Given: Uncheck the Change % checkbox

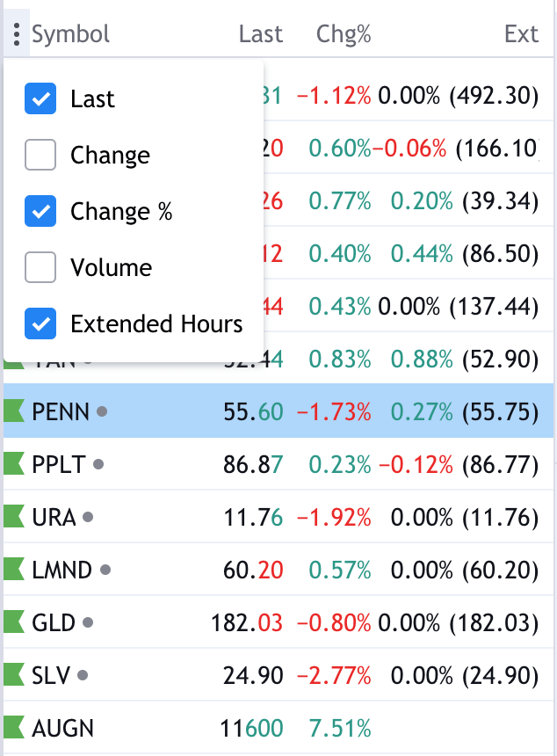Looking at the screenshot, I should (x=40, y=211).
